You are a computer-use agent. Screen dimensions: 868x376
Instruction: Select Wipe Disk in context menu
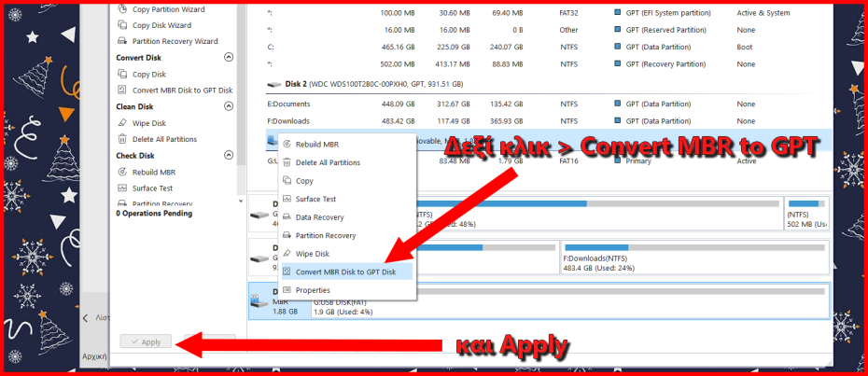point(347,254)
